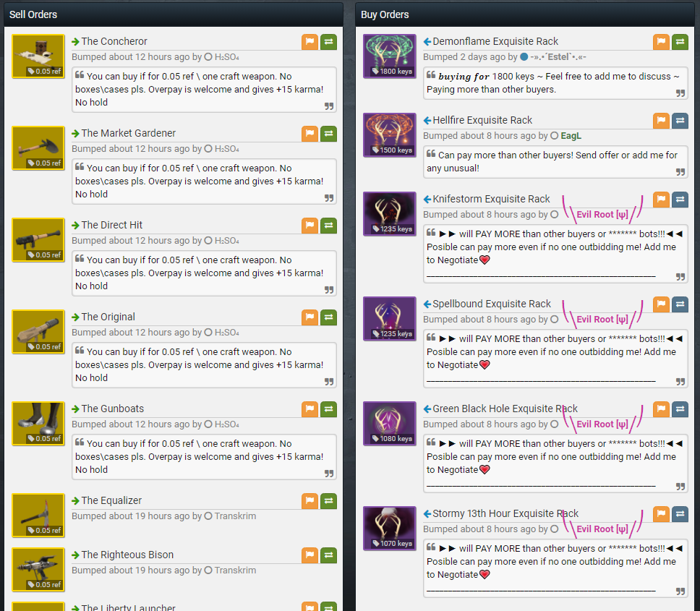Open EagL user profile link

coord(571,136)
